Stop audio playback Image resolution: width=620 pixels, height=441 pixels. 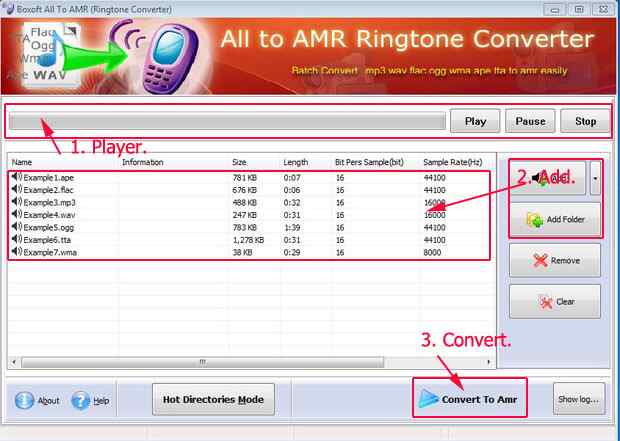coord(585,121)
